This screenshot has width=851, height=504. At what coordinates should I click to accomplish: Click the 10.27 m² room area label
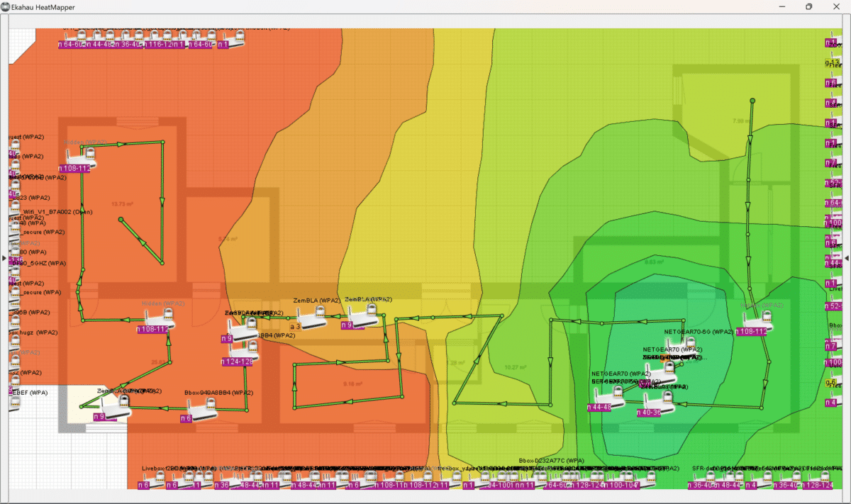[x=516, y=367]
